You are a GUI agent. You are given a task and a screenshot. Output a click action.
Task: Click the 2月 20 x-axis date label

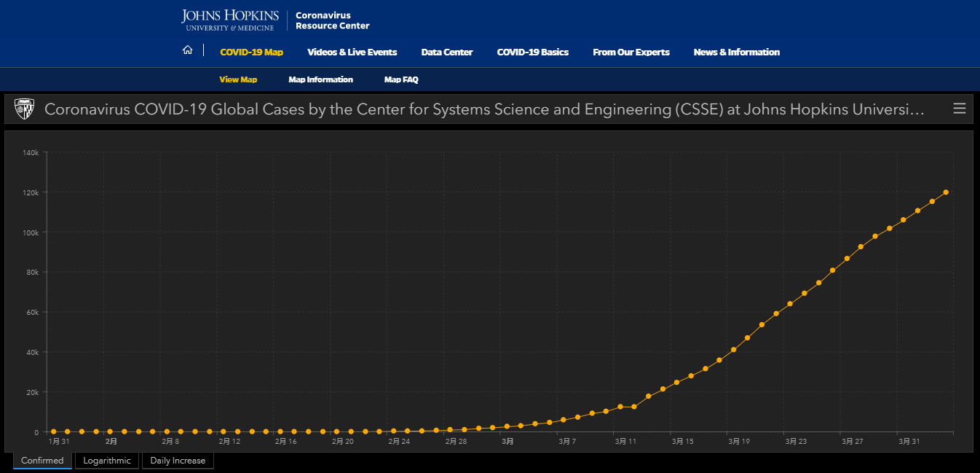pyautogui.click(x=343, y=442)
